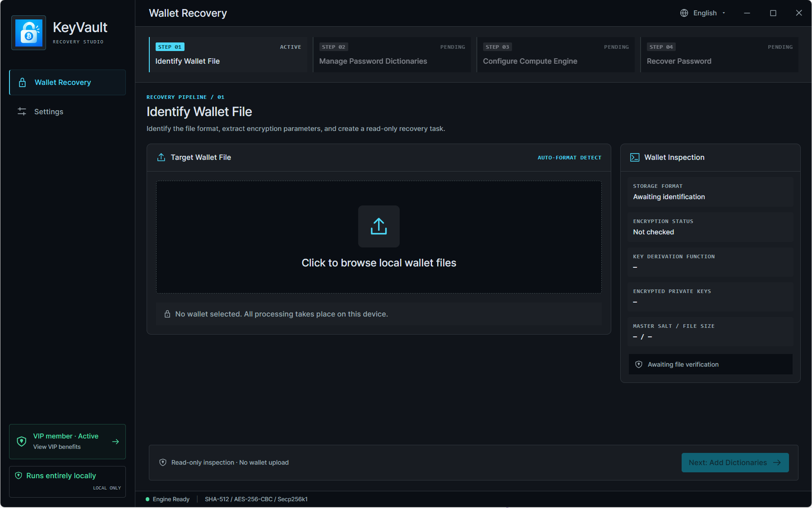Click the RECOVERY PIPELINE / 01 breadcrumb text
This screenshot has width=812, height=508.
[x=185, y=97]
